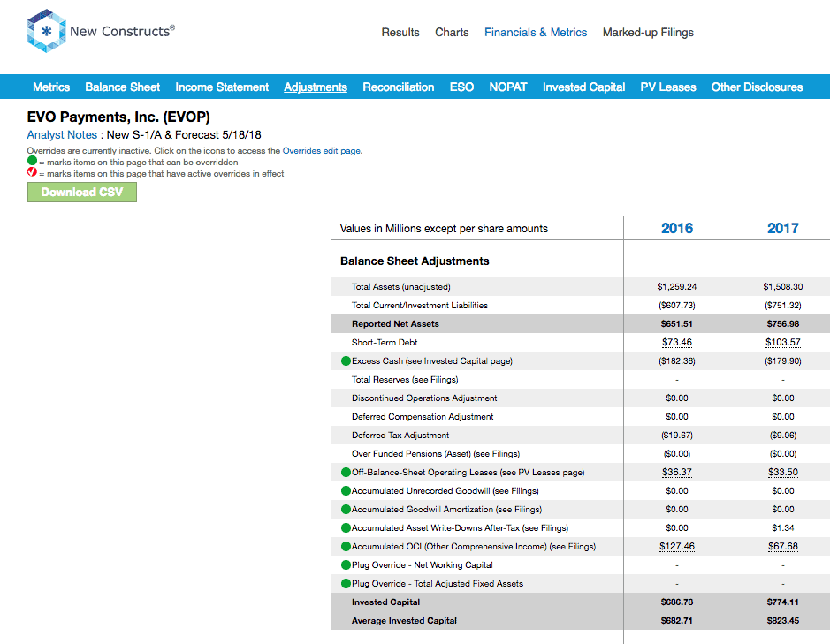Click 2017 Average Invested Capital value $823.45
The width and height of the screenshot is (830, 644).
tap(783, 621)
